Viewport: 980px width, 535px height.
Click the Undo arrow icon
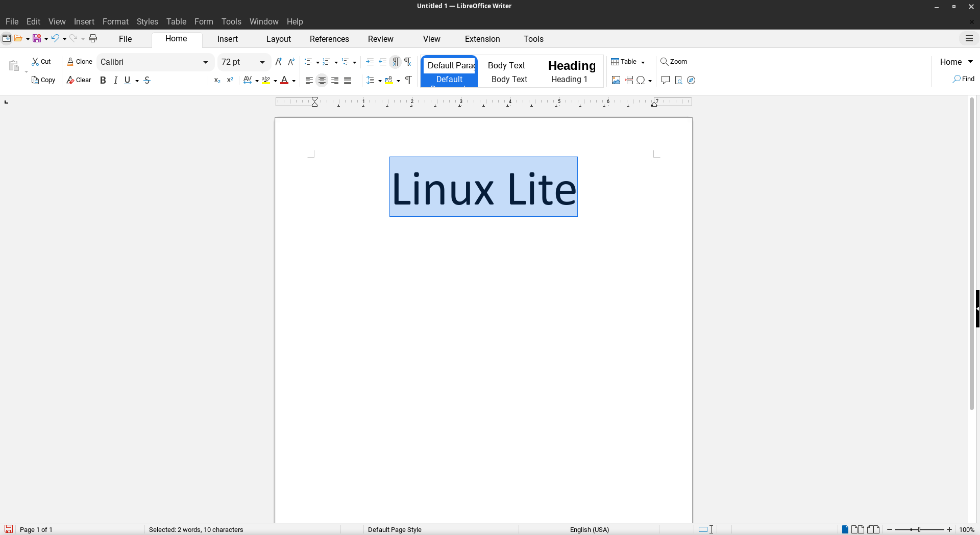(x=55, y=38)
